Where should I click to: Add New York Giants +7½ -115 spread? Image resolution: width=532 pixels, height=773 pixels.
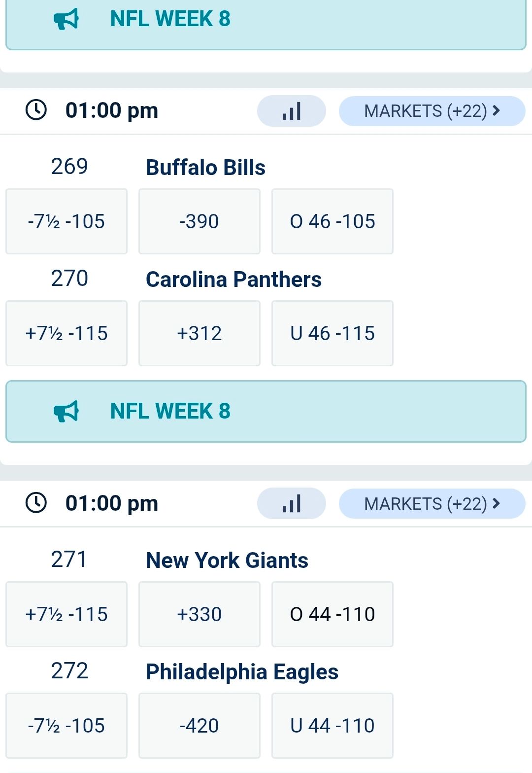[66, 614]
